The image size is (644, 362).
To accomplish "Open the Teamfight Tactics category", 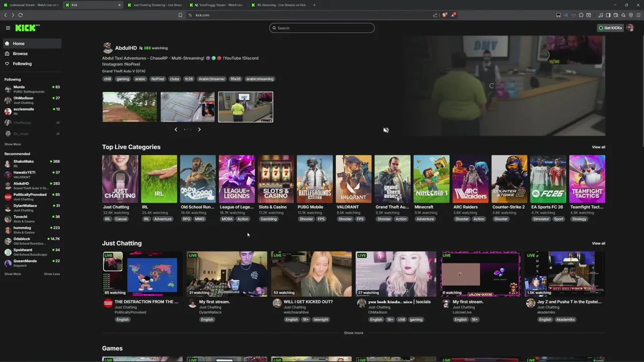I will click(587, 179).
